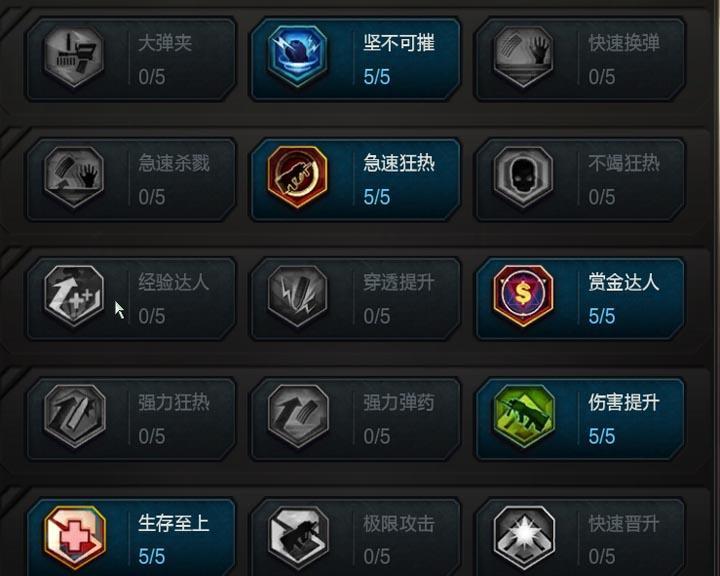Select the 不竭狂热 skull icon
This screenshot has height=576, width=720.
coord(523,176)
